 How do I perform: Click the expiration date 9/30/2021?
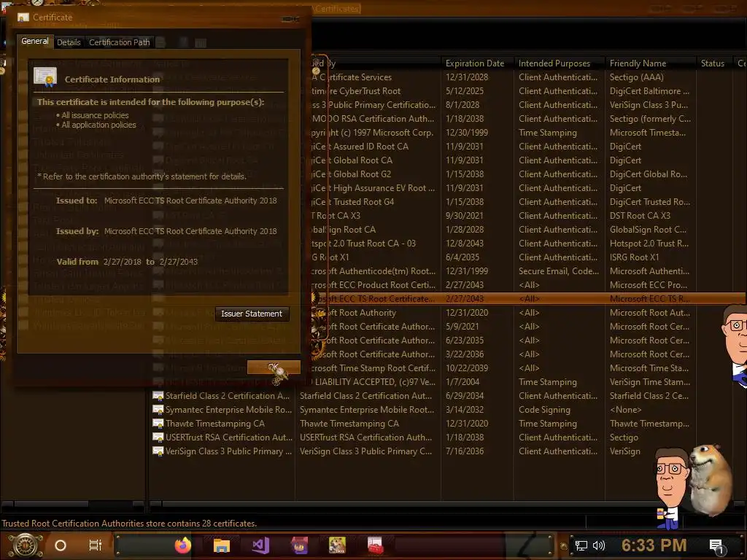464,216
